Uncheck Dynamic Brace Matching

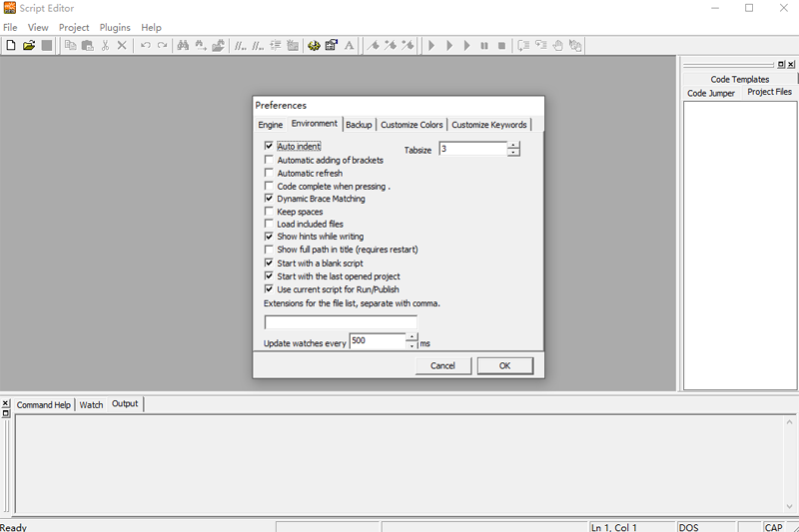[269, 199]
